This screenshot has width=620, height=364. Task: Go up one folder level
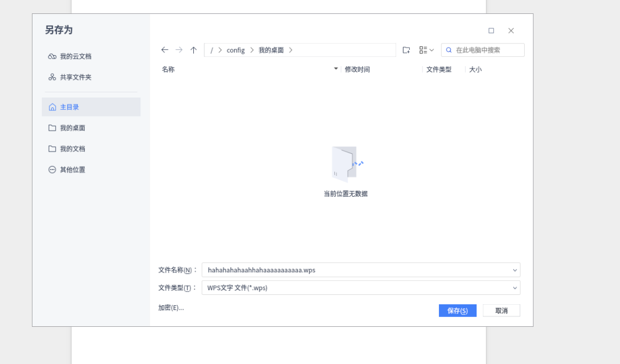tap(193, 50)
